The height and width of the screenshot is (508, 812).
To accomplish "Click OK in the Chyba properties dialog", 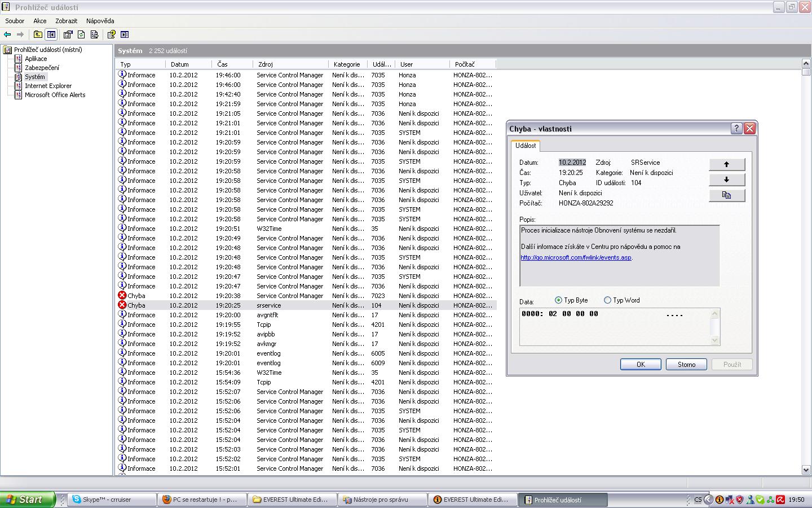I will click(x=641, y=365).
